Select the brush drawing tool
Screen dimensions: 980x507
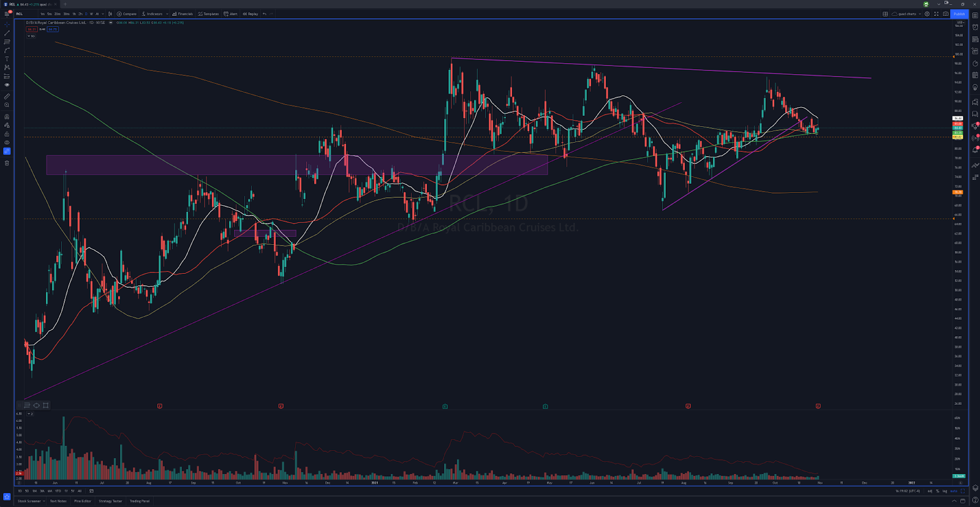[x=7, y=50]
